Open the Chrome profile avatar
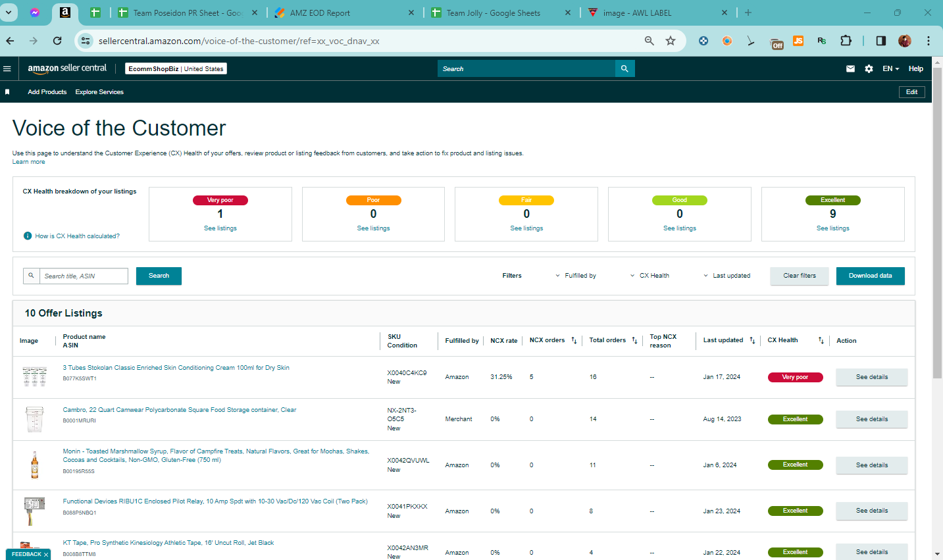 [905, 41]
